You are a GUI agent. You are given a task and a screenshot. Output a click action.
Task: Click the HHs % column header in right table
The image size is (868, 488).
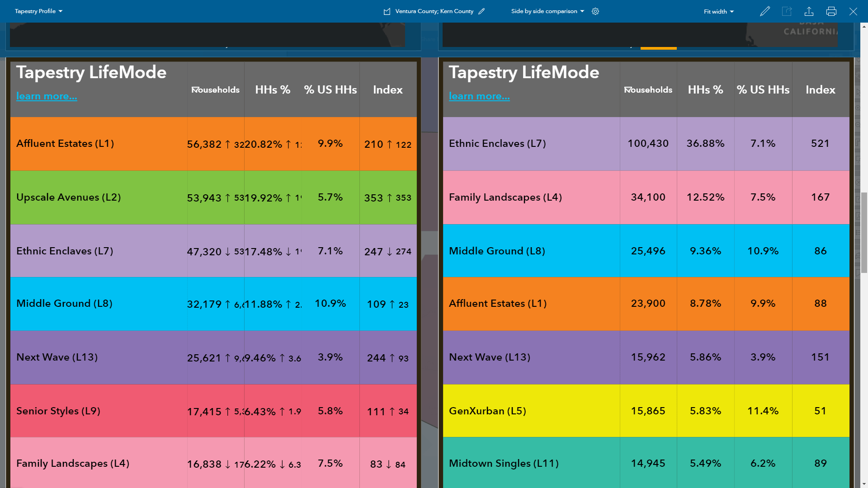click(705, 90)
